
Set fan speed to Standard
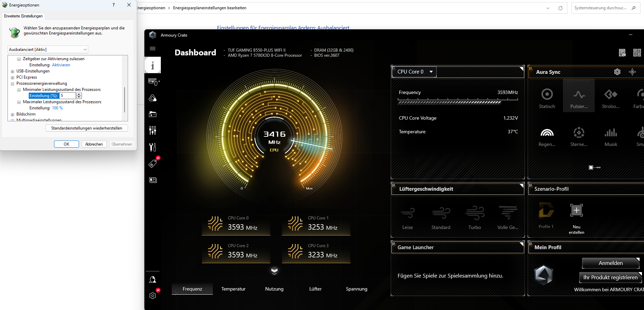coord(441,218)
